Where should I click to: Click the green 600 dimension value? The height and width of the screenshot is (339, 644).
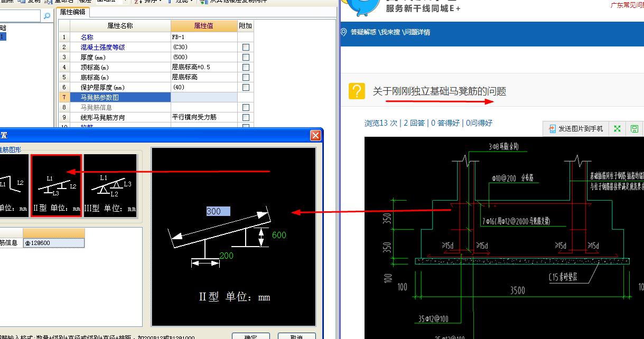tap(279, 235)
